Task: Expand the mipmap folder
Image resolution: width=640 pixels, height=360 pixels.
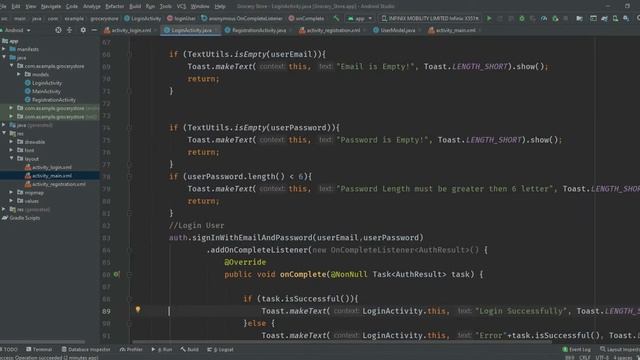Action: pyautogui.click(x=11, y=192)
